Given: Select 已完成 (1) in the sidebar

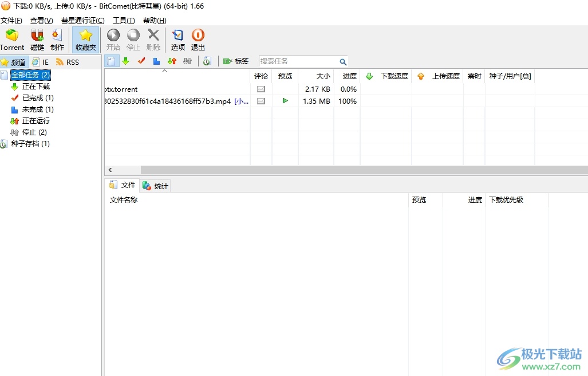Looking at the screenshot, I should coord(37,97).
